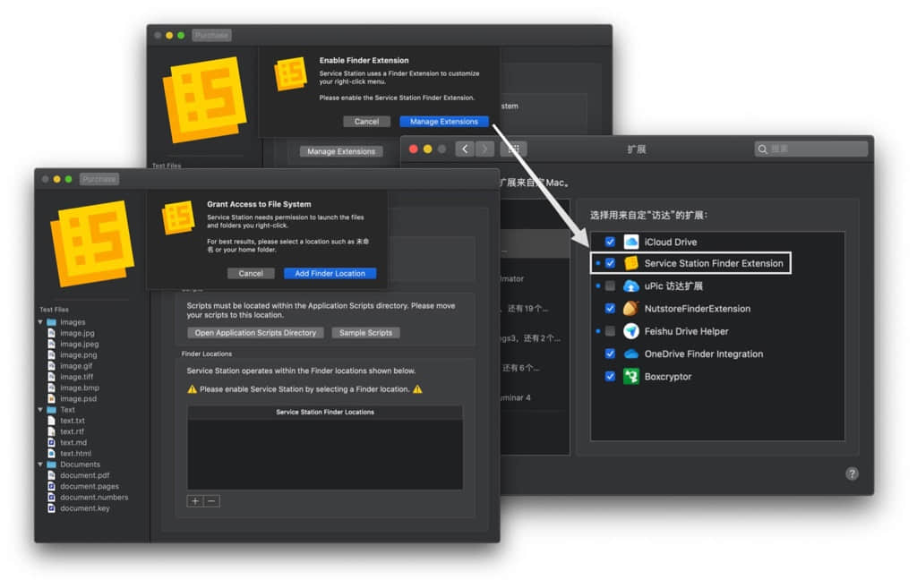
Task: Show all preferences with the grid icon
Action: point(514,149)
